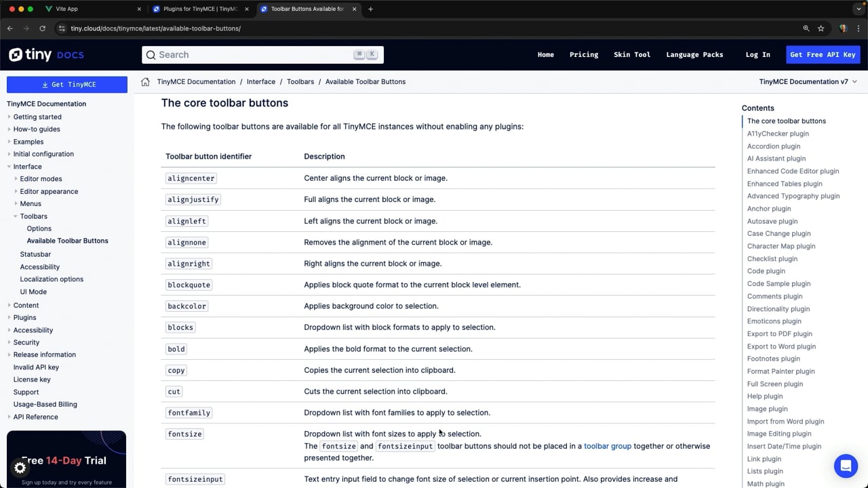Click the home breadcrumb icon
Image resolution: width=868 pixels, height=488 pixels.
(x=145, y=82)
